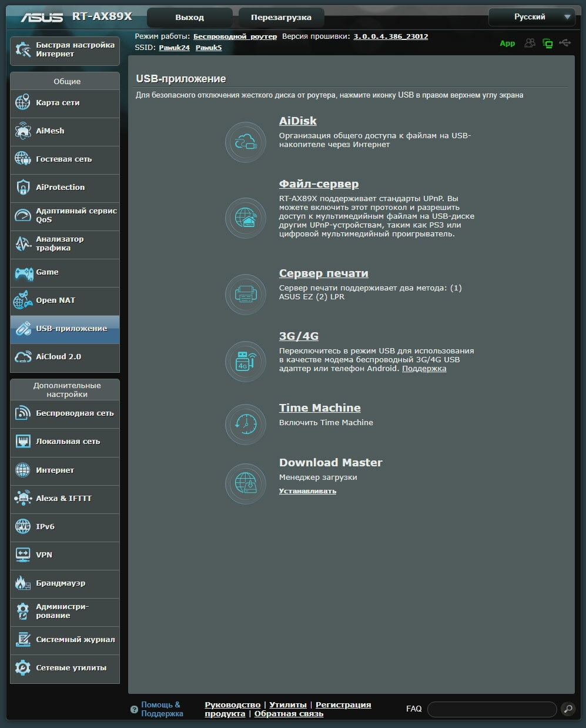The height and width of the screenshot is (728, 586).
Task: Open the Обратная связь footer link
Action: pyautogui.click(x=289, y=714)
